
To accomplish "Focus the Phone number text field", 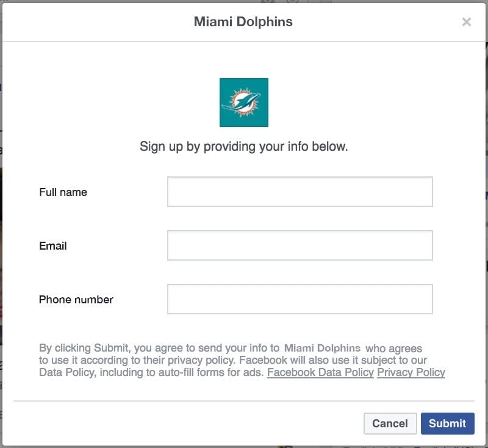I will pyautogui.click(x=300, y=299).
